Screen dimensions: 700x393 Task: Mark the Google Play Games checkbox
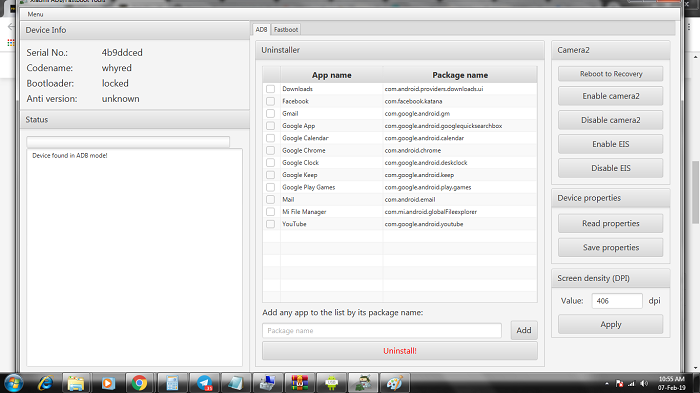(x=271, y=187)
